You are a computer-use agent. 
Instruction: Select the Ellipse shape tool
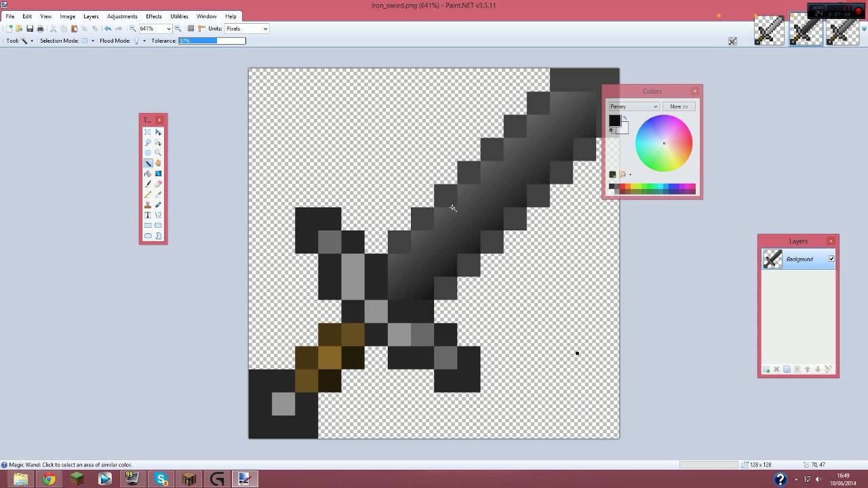tap(148, 236)
